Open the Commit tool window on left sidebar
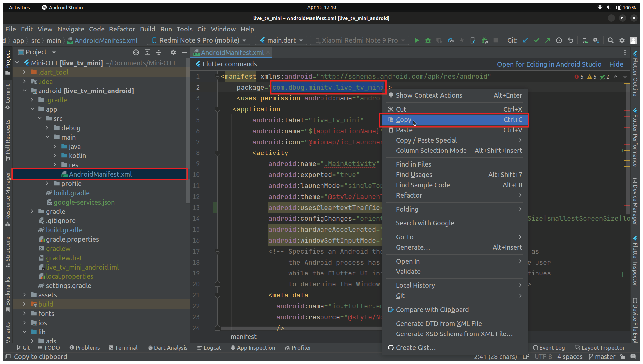Image resolution: width=643 pixels, height=364 pixels. pyautogui.click(x=8, y=96)
